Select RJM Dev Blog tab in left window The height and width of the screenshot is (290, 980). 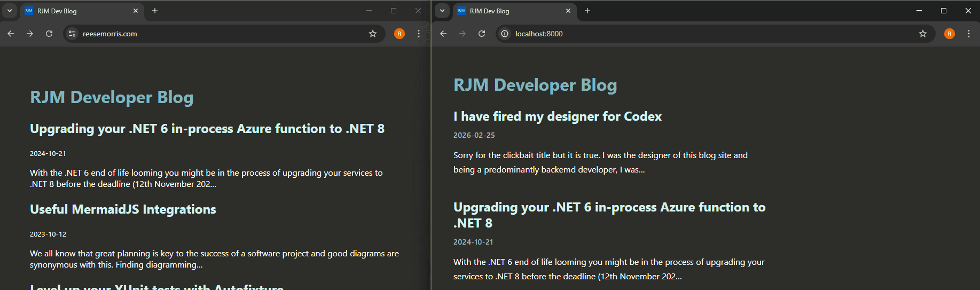pos(75,11)
